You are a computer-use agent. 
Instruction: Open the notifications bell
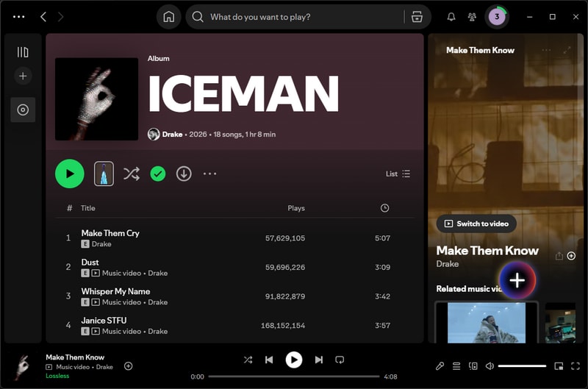[451, 16]
